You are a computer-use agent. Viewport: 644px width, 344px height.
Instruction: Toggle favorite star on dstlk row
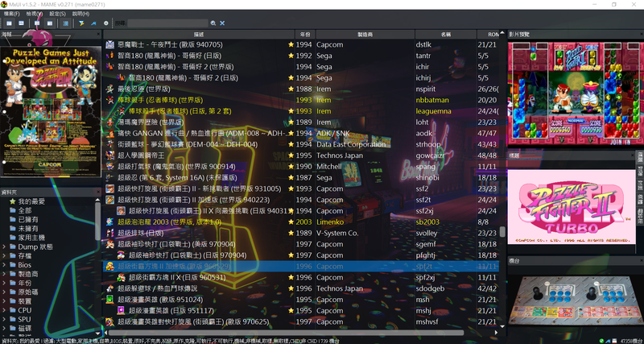[291, 44]
